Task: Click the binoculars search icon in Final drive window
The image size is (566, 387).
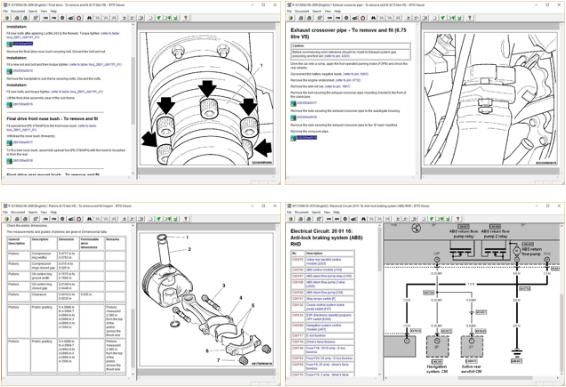Action: (x=89, y=18)
